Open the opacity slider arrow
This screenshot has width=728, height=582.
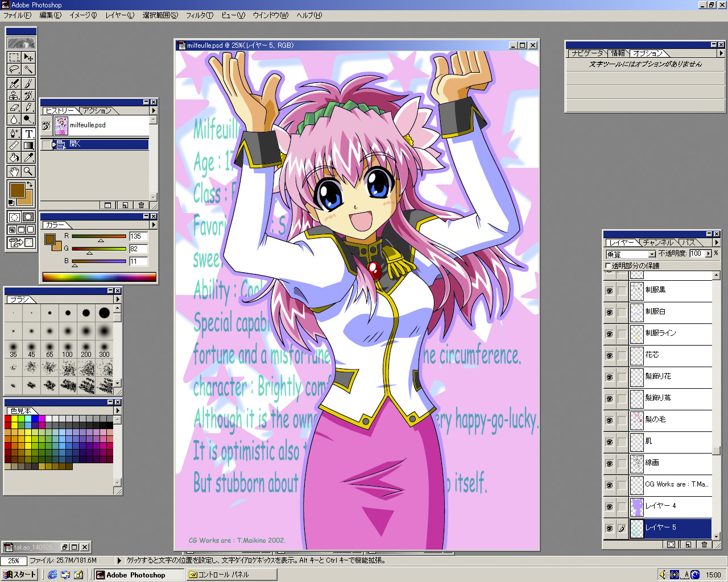(x=708, y=253)
